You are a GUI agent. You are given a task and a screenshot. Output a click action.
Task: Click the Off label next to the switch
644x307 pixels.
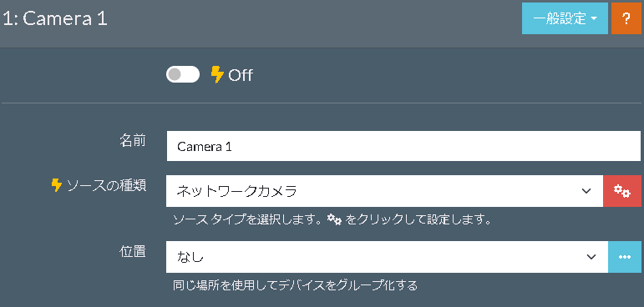coord(241,76)
